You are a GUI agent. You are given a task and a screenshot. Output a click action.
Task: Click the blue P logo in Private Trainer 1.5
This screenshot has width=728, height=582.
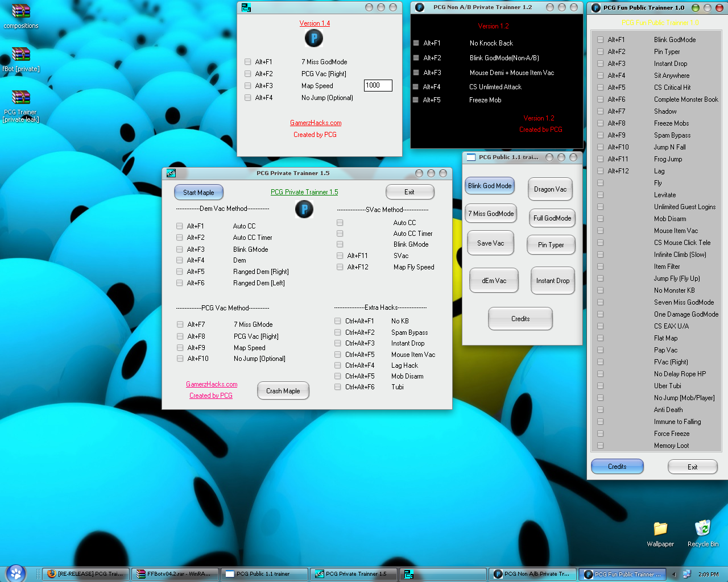click(x=304, y=209)
